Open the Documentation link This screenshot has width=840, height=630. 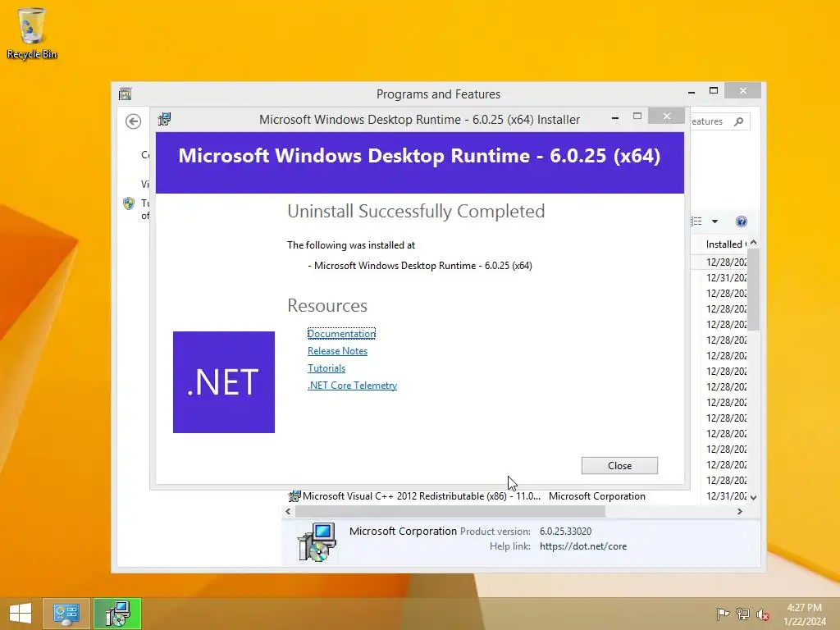coord(341,334)
